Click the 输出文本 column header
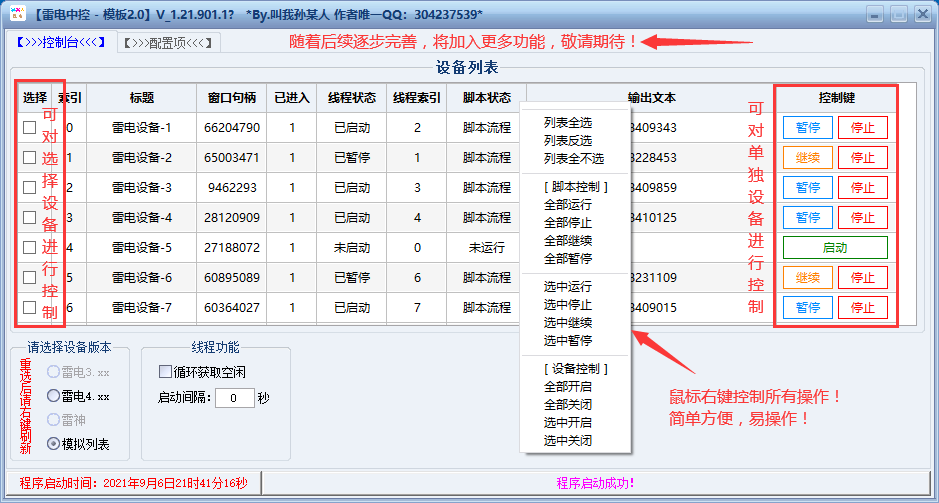Viewport: 939px width, 503px height. [652, 98]
